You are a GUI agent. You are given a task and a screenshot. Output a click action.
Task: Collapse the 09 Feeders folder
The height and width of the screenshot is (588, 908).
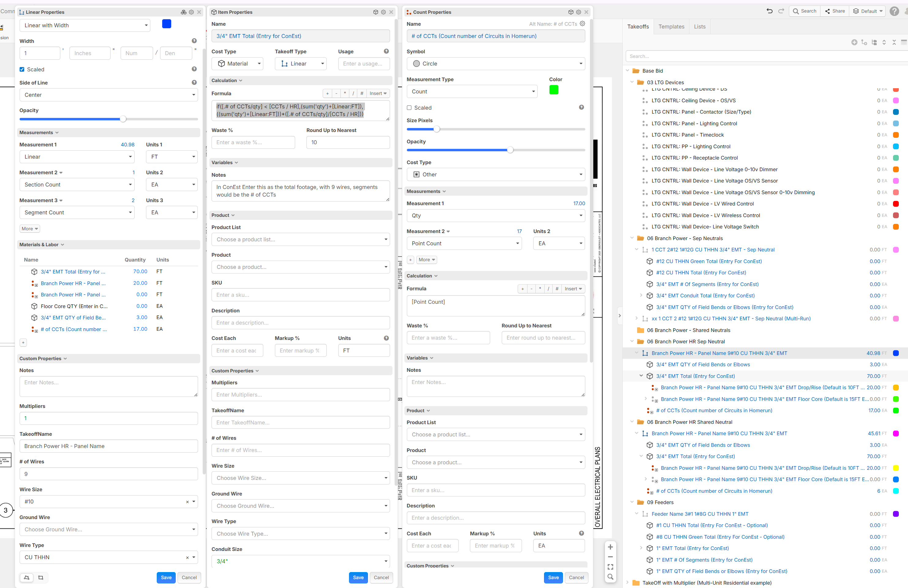click(632, 503)
